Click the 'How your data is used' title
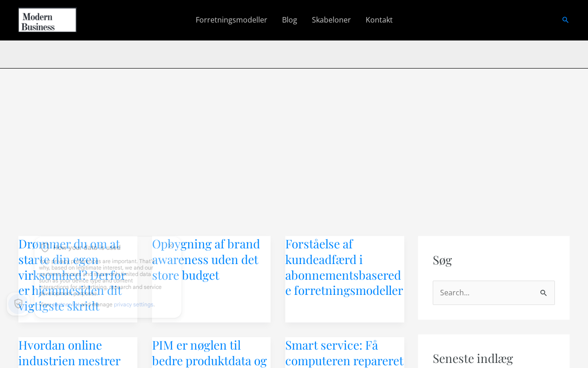The image size is (588, 368). 87,247
